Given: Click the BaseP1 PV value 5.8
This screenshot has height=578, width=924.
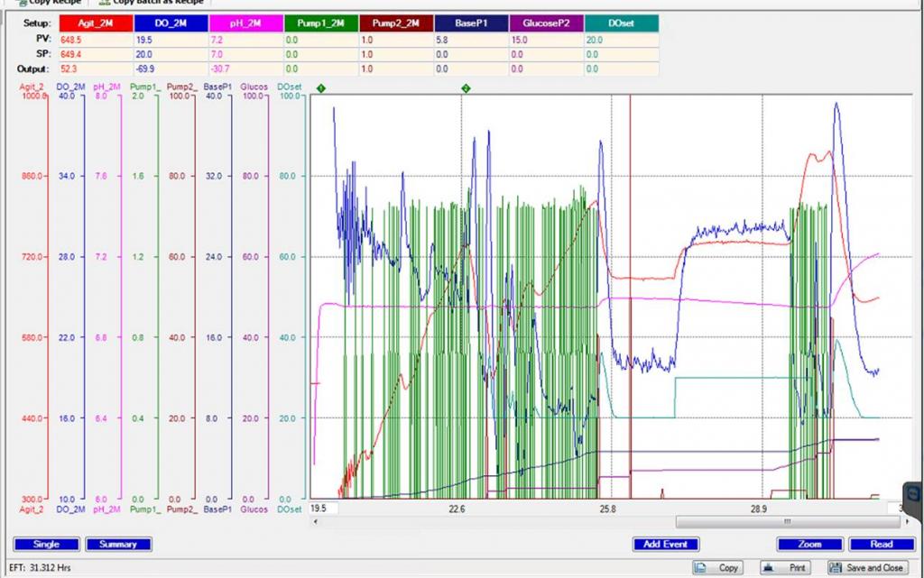Looking at the screenshot, I should (x=442, y=40).
